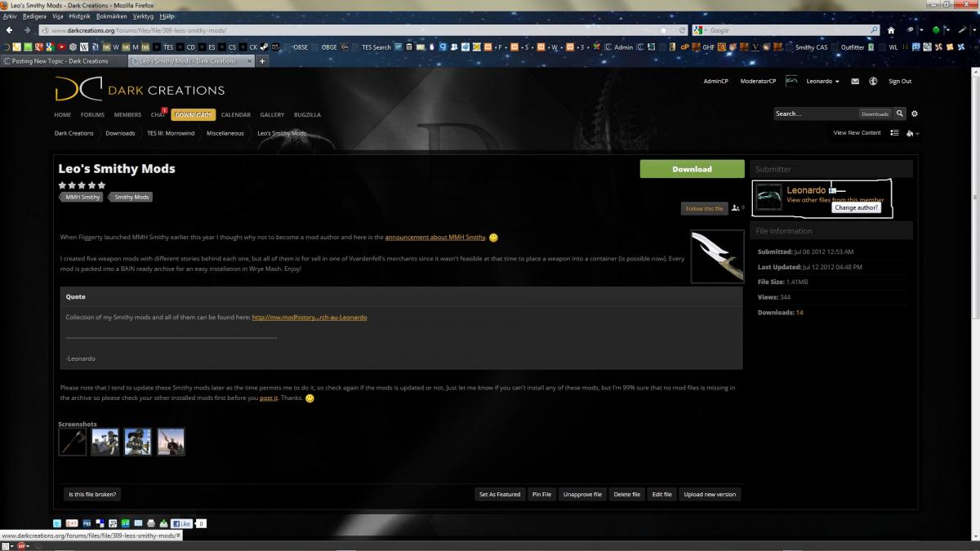Viewport: 980px width, 551px height.
Task: Click the globe notifications icon in header
Action: pos(873,82)
